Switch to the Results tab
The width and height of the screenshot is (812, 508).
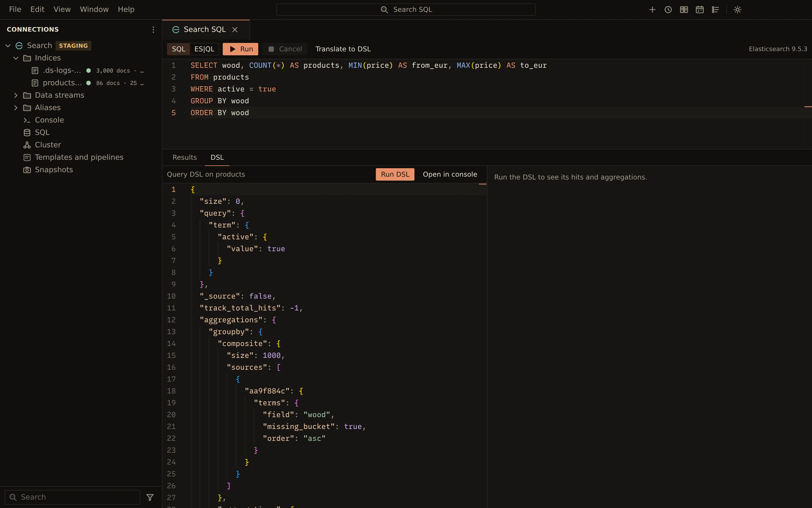(x=185, y=157)
